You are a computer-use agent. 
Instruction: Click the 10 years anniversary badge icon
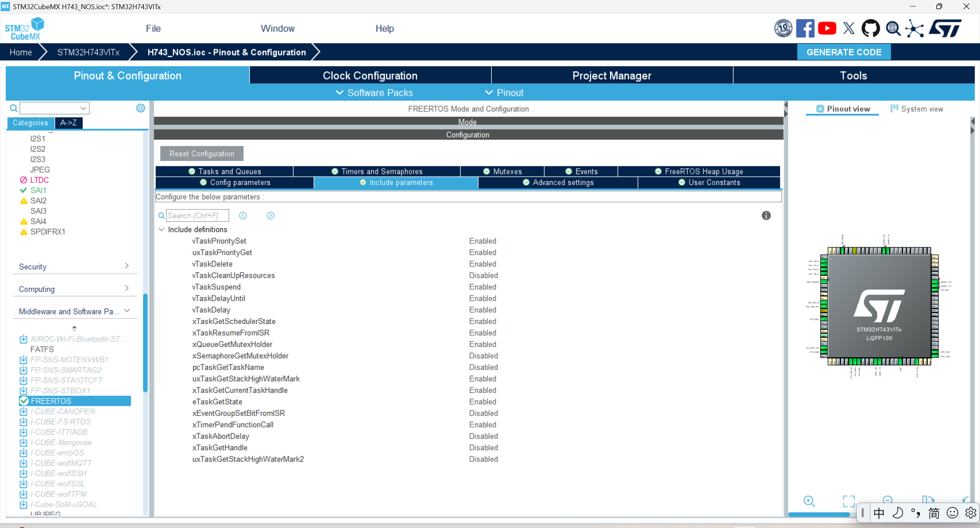coord(783,28)
